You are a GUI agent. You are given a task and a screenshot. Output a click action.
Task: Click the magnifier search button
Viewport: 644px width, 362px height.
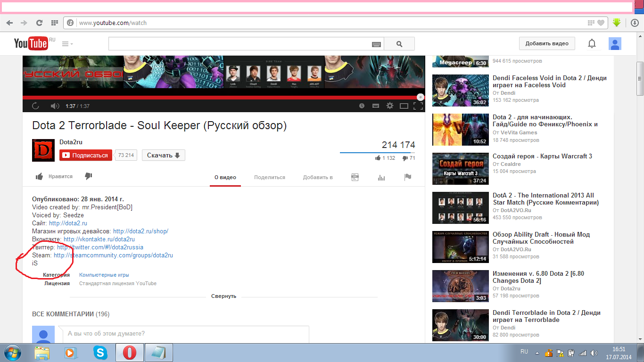(x=399, y=44)
